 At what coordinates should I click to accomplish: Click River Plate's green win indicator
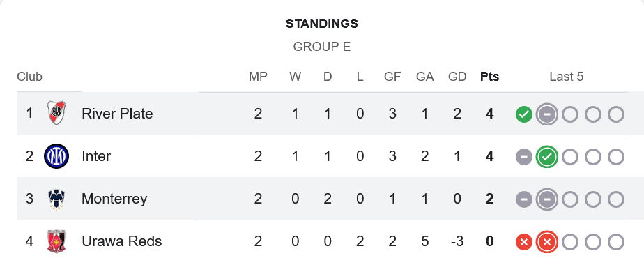tap(524, 114)
